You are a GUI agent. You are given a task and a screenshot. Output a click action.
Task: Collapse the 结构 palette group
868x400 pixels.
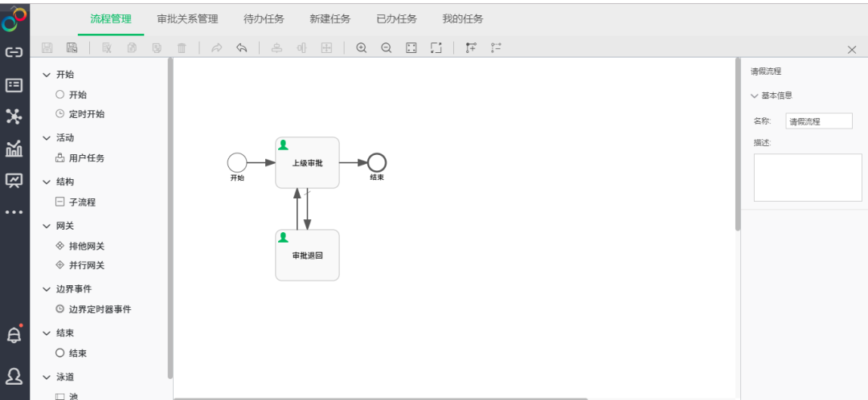(x=46, y=182)
